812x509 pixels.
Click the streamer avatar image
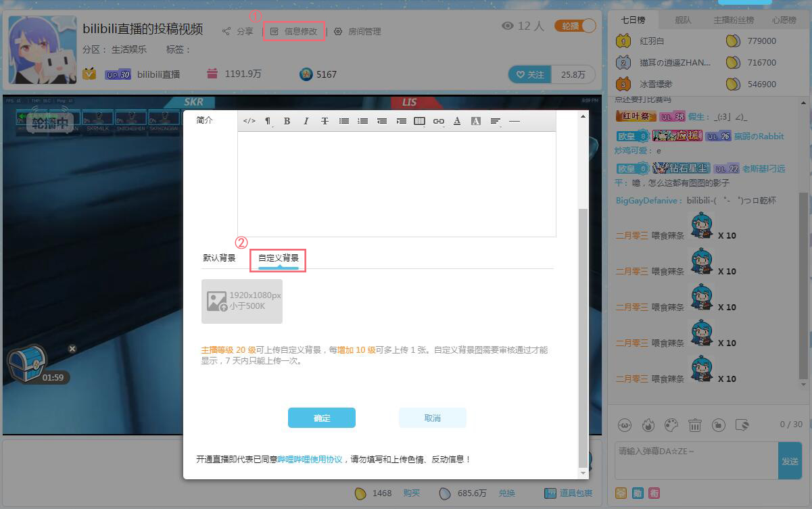coord(42,50)
